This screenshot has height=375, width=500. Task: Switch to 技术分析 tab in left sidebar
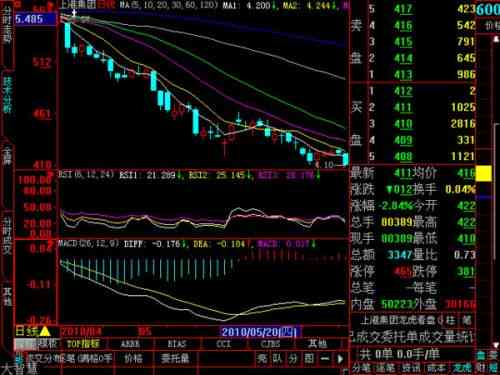[7, 95]
